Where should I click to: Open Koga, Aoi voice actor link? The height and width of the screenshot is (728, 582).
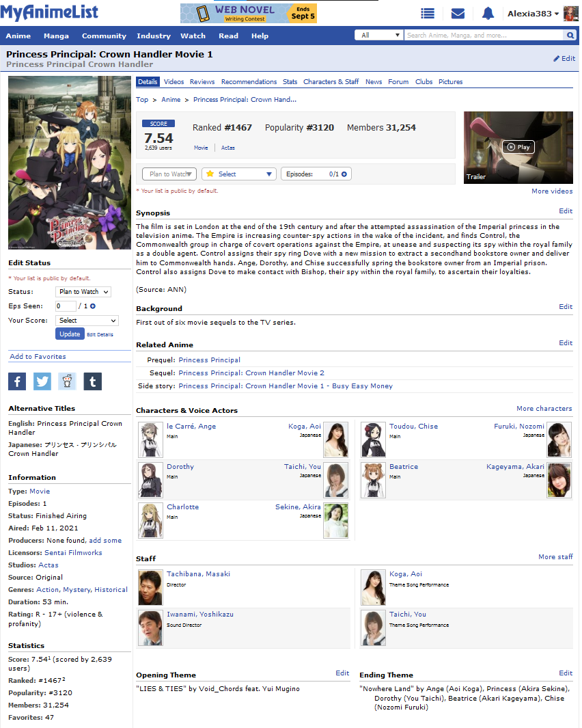pyautogui.click(x=305, y=427)
